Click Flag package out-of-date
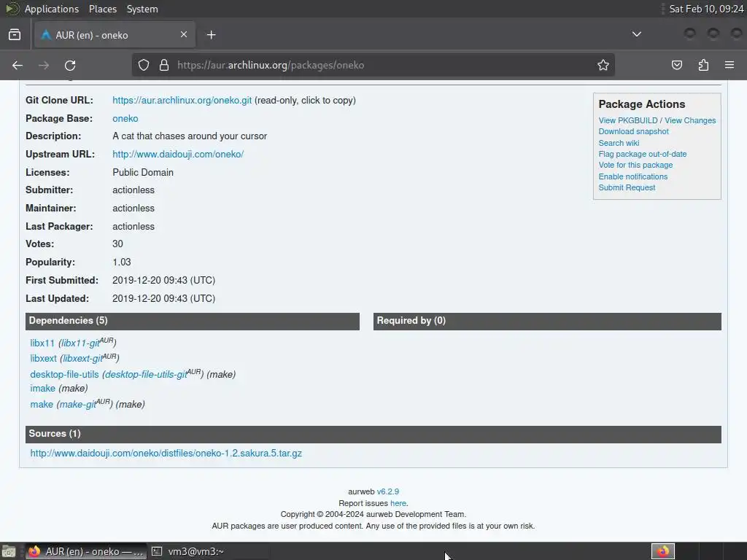The width and height of the screenshot is (747, 560). pyautogui.click(x=643, y=154)
